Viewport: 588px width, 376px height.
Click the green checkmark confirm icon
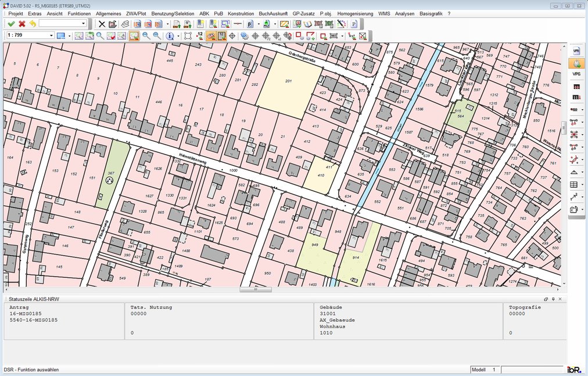[11, 24]
